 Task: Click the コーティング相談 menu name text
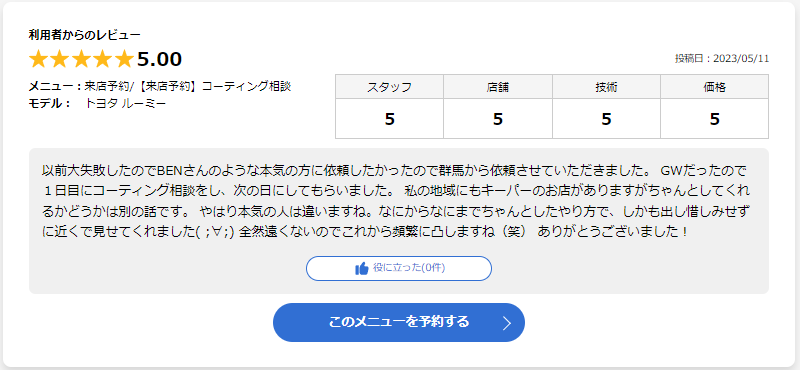[246, 86]
